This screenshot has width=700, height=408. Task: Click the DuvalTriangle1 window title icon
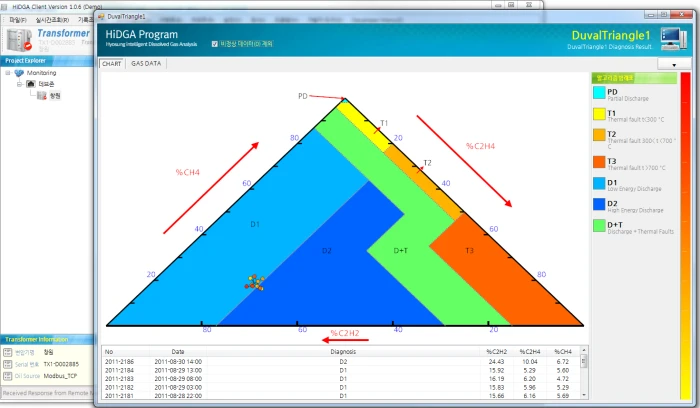click(101, 17)
